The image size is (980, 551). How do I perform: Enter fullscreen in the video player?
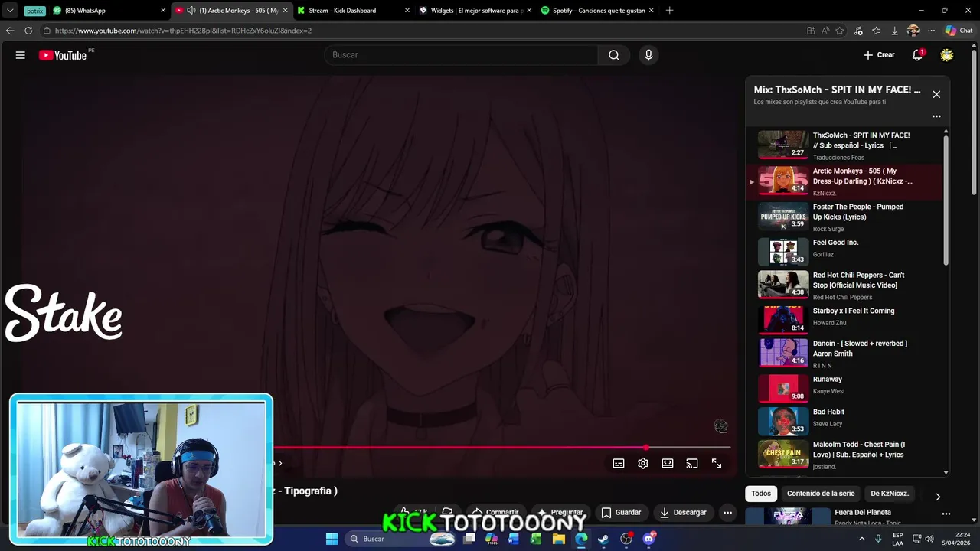pos(717,463)
